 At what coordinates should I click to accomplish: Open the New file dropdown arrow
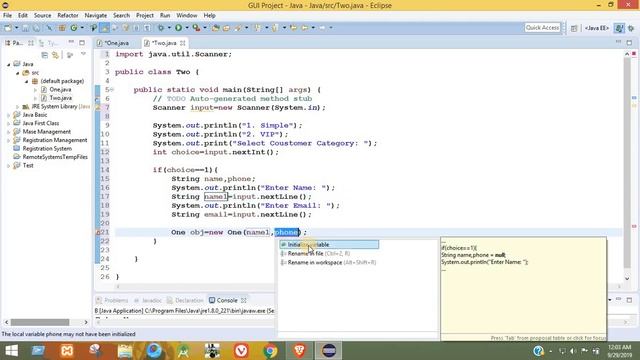point(16,28)
